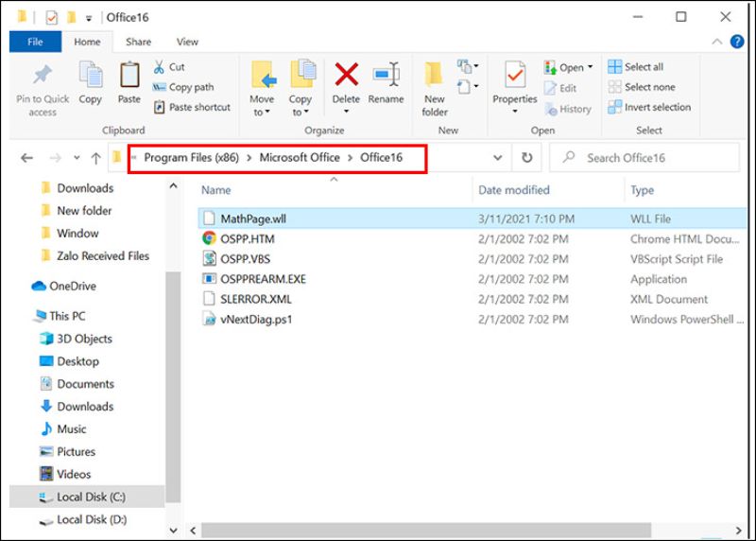The image size is (756, 541).
Task: Click Select all
Action: pyautogui.click(x=635, y=66)
